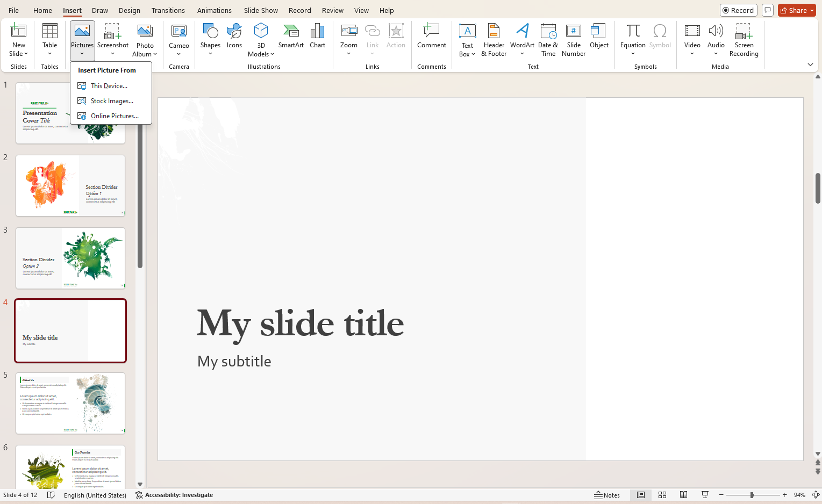The image size is (822, 504).
Task: Switch to the Animations tab
Action: [x=213, y=10]
